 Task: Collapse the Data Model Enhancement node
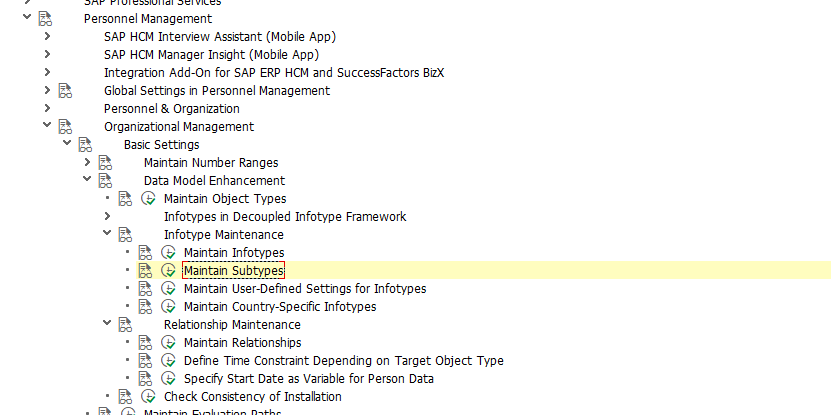pyautogui.click(x=87, y=179)
